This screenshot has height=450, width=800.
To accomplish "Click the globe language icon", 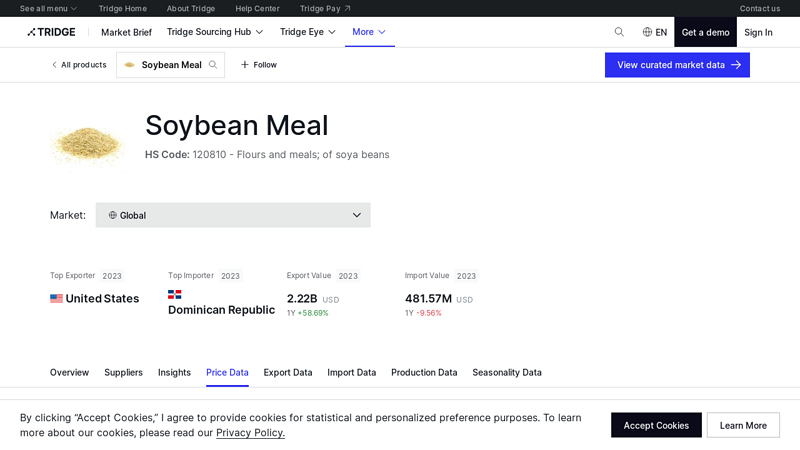I will (x=647, y=32).
